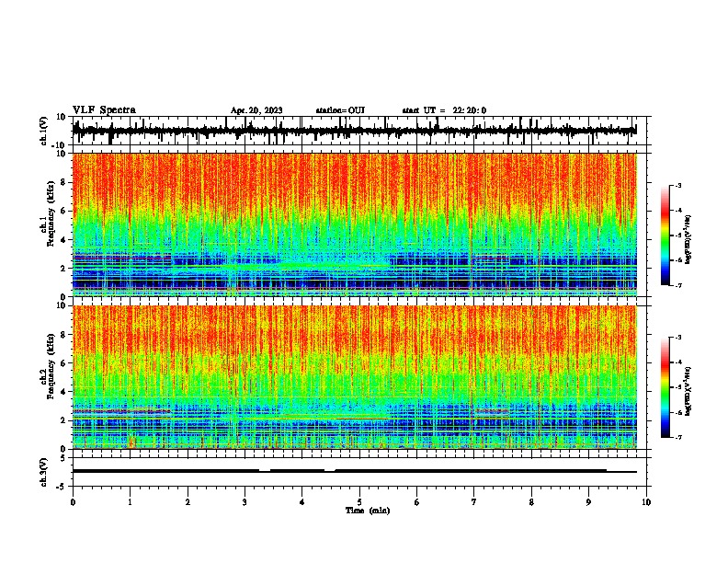Click the "start UT = 22:20:0" label
The height and width of the screenshot is (563, 728).
[x=444, y=110]
